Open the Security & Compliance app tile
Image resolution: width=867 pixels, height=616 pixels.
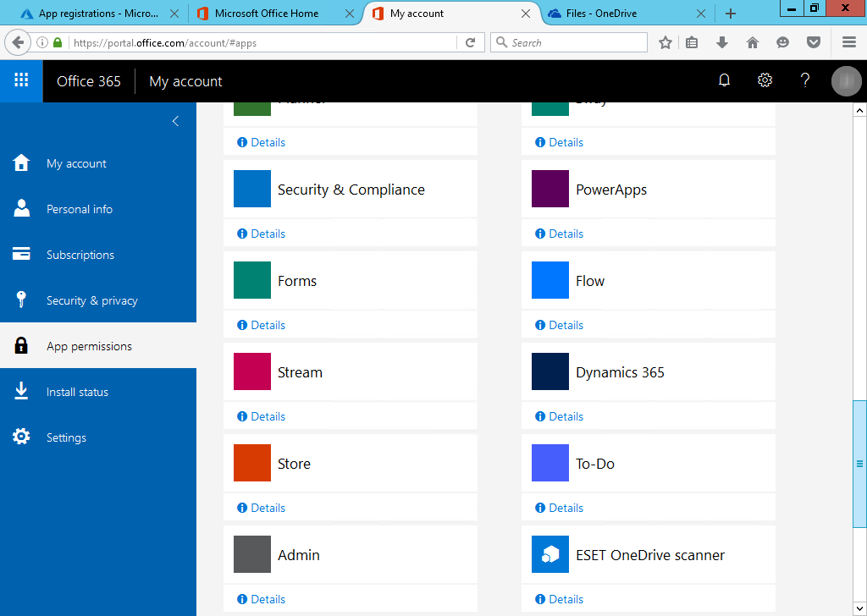click(351, 190)
